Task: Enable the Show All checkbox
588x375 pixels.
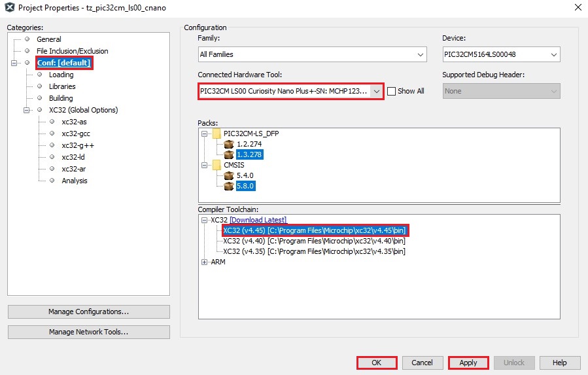Action: [391, 92]
